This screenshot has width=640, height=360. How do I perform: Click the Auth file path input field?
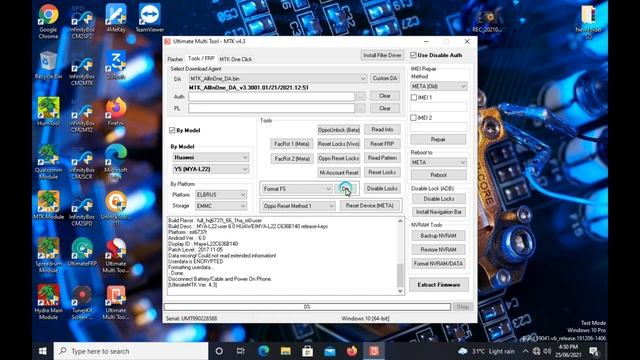click(271, 96)
